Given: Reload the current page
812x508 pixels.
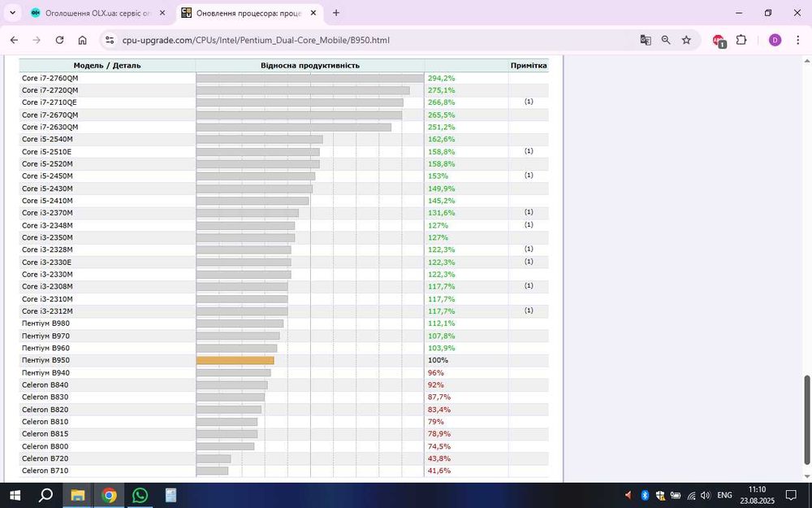Looking at the screenshot, I should 59,40.
